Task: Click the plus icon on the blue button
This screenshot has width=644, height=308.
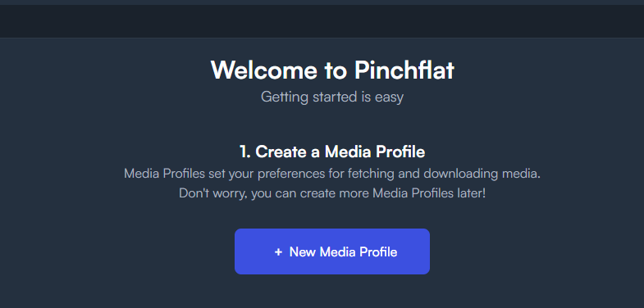Action: (278, 251)
